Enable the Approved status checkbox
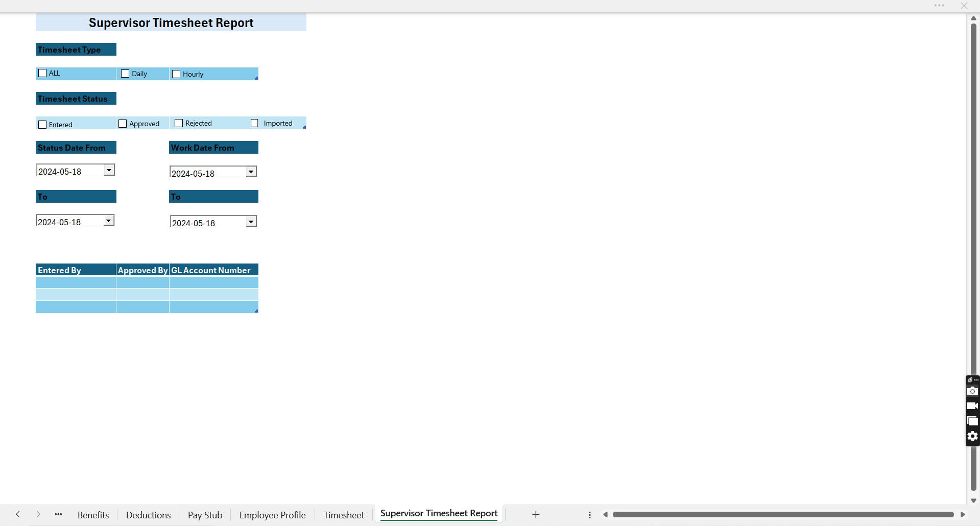Screen dimensions: 980x526 click(x=122, y=123)
